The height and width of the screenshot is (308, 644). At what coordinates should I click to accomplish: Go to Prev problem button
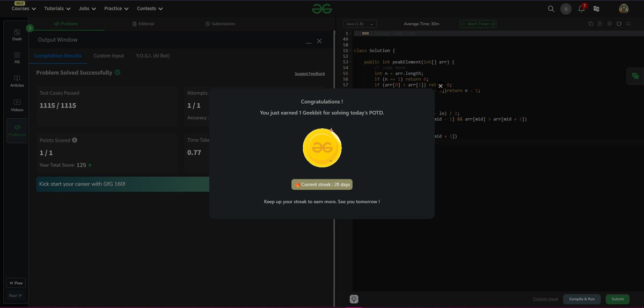click(x=16, y=283)
